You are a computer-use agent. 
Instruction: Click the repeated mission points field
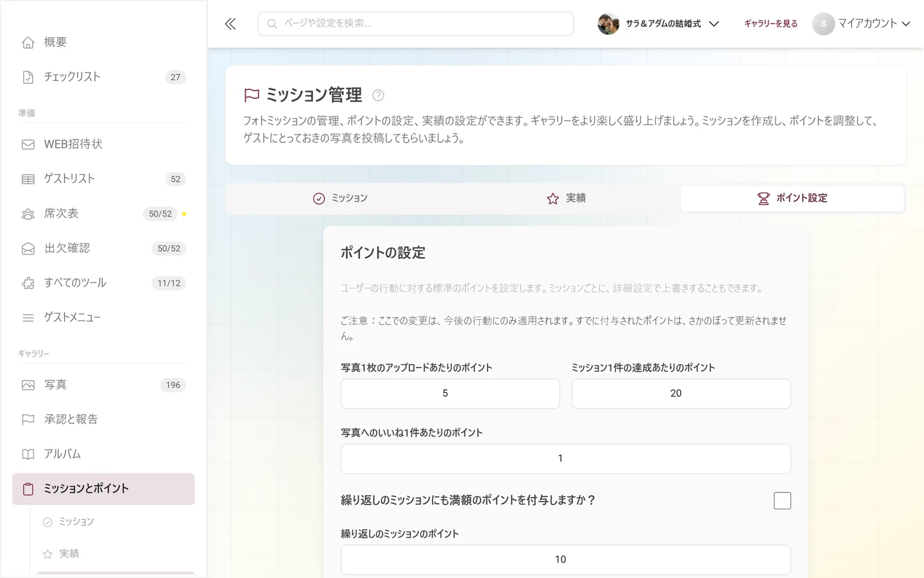tap(566, 560)
